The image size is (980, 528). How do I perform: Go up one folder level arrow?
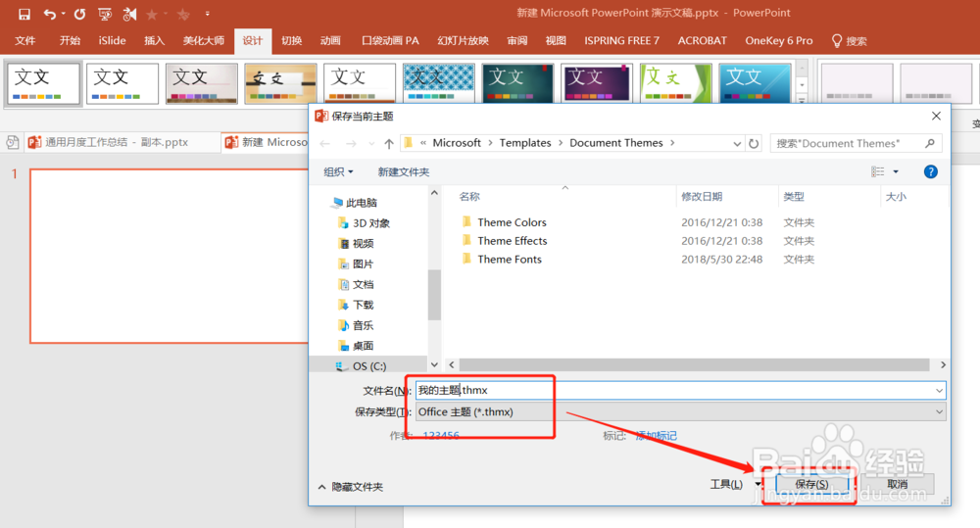coord(389,144)
